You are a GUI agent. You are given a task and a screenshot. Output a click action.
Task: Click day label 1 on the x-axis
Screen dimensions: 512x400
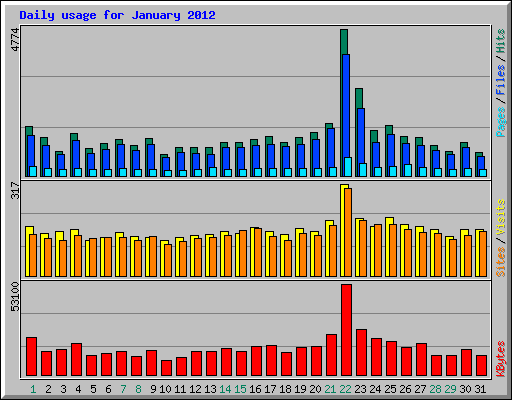click(33, 389)
